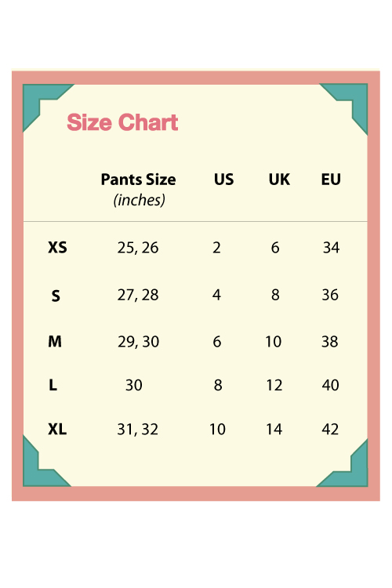Image resolution: width=392 pixels, height=588 pixels.
Task: Select the M size row label
Action: click(55, 342)
